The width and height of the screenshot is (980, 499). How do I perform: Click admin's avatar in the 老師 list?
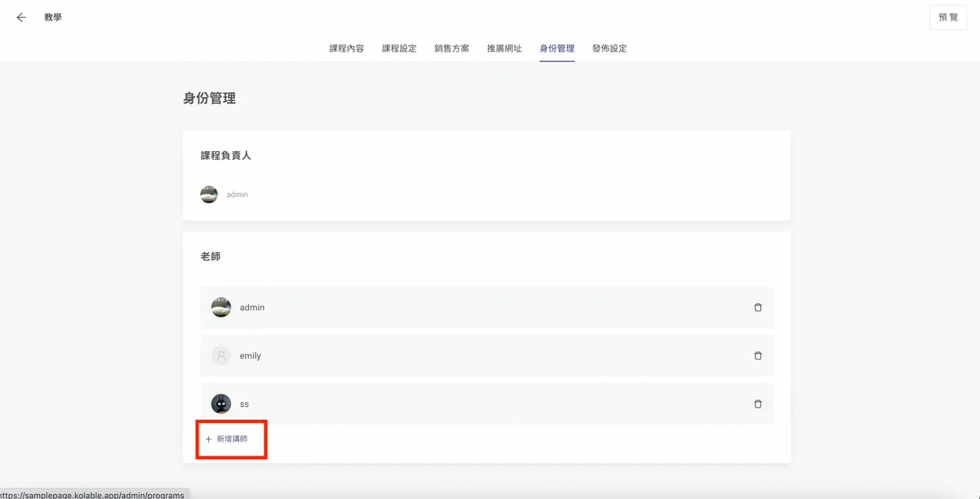tap(220, 308)
